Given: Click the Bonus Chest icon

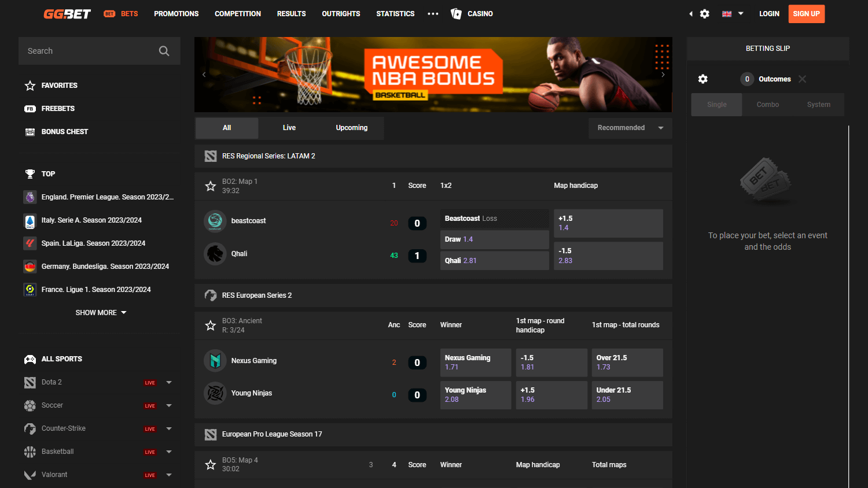Looking at the screenshot, I should click(x=30, y=132).
